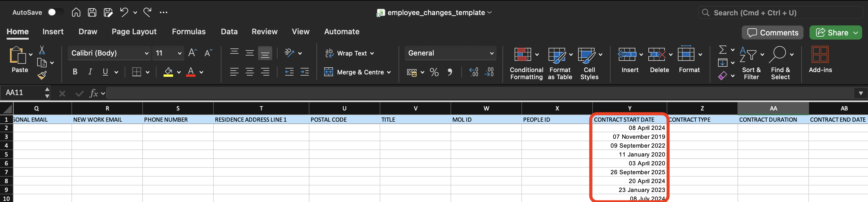This screenshot has width=868, height=202.
Task: Click the Cell Styles button
Action: coord(589,63)
